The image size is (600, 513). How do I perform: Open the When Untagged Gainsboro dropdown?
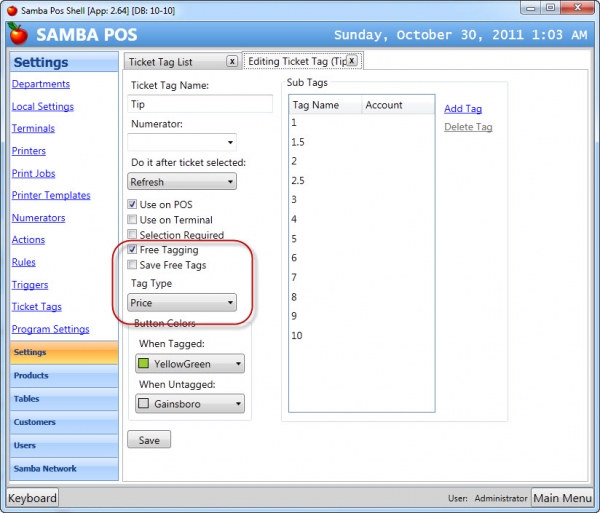190,404
